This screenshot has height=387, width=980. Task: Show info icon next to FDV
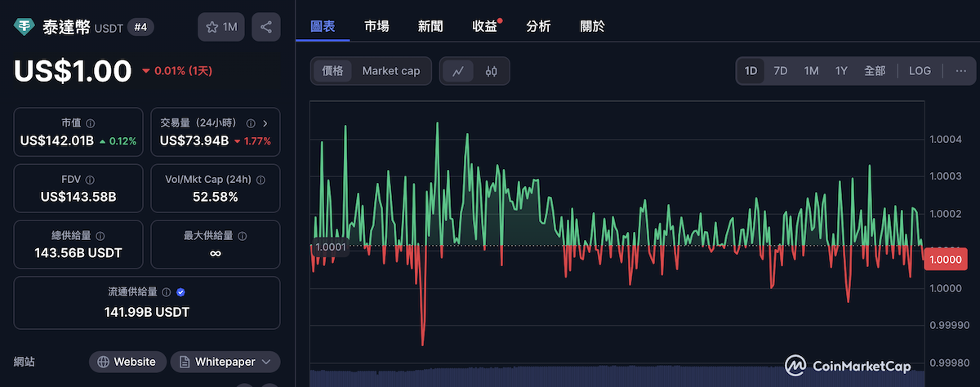[x=89, y=180]
